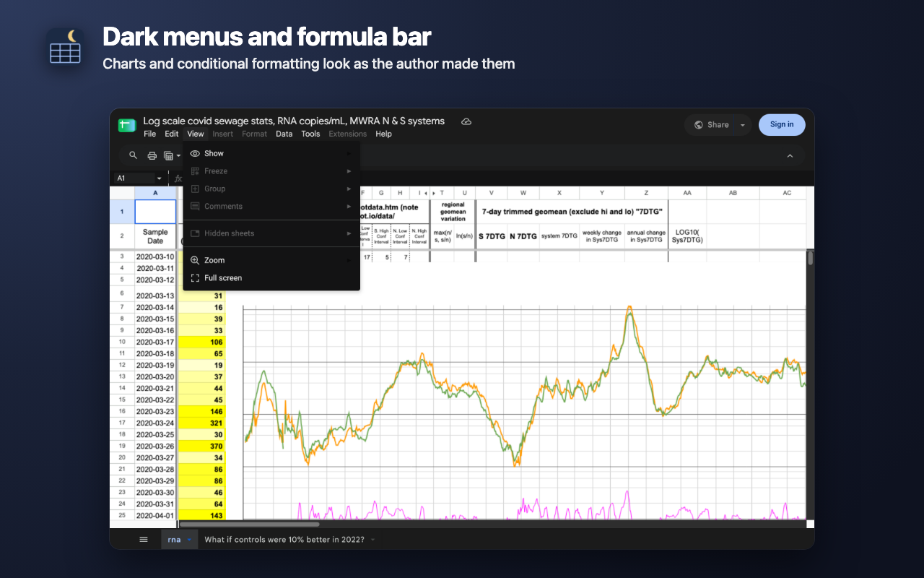
Task: Click the filter views table icon
Action: click(168, 155)
